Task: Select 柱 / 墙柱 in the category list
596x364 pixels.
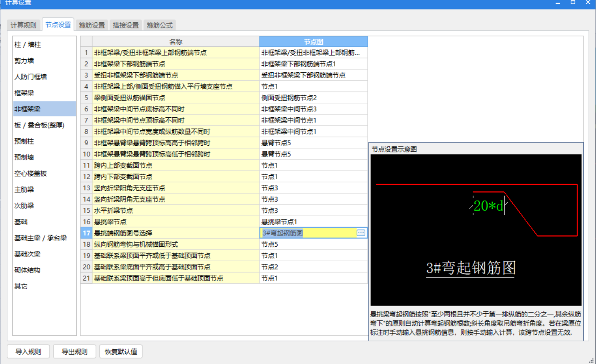Action: pos(44,45)
